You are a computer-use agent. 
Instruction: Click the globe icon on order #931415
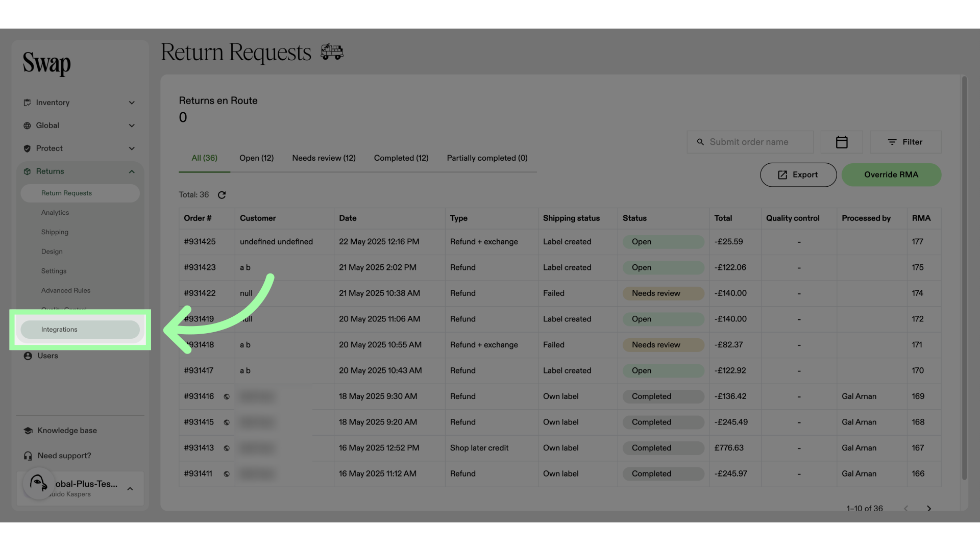coord(227,422)
